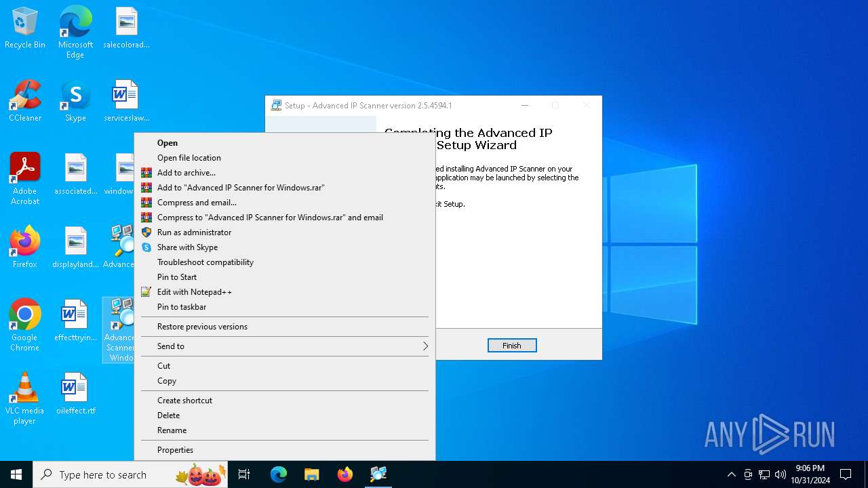Image resolution: width=868 pixels, height=488 pixels.
Task: Click Finish in the setup wizard
Action: (512, 346)
